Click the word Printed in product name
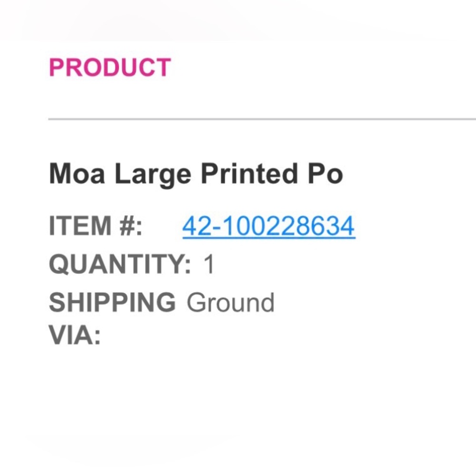476x476 pixels. pos(249,173)
